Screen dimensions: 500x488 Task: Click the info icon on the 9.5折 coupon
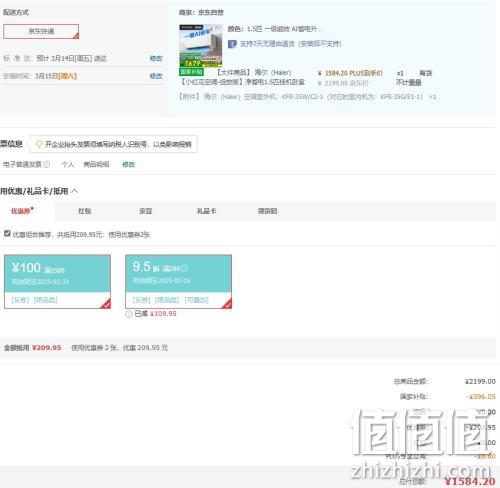click(x=184, y=268)
